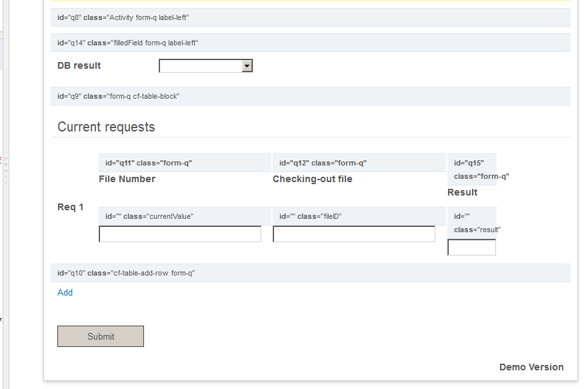Viewport: 588px width, 389px height.
Task: Click the q10 cf-table-add-row label bar
Action: coord(311,273)
